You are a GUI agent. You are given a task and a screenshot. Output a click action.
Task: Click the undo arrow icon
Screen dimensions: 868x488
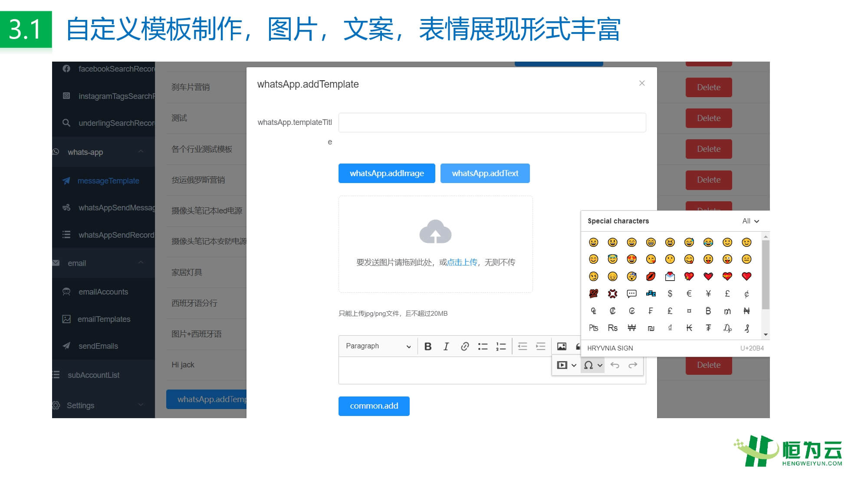pyautogui.click(x=615, y=365)
